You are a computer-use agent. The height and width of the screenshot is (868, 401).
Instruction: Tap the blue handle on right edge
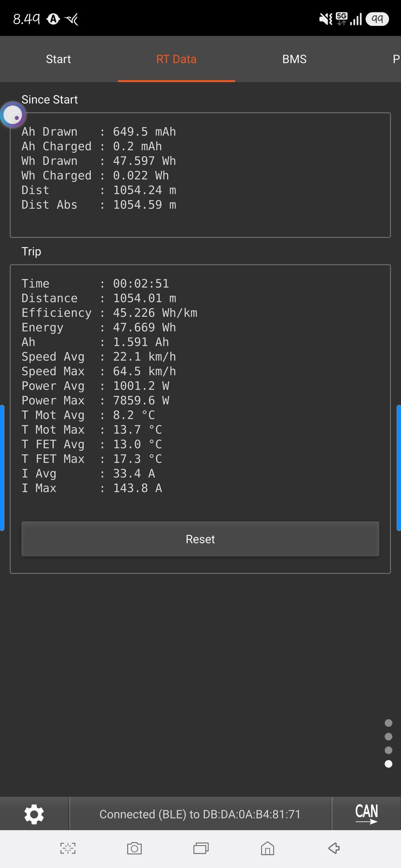(x=398, y=467)
